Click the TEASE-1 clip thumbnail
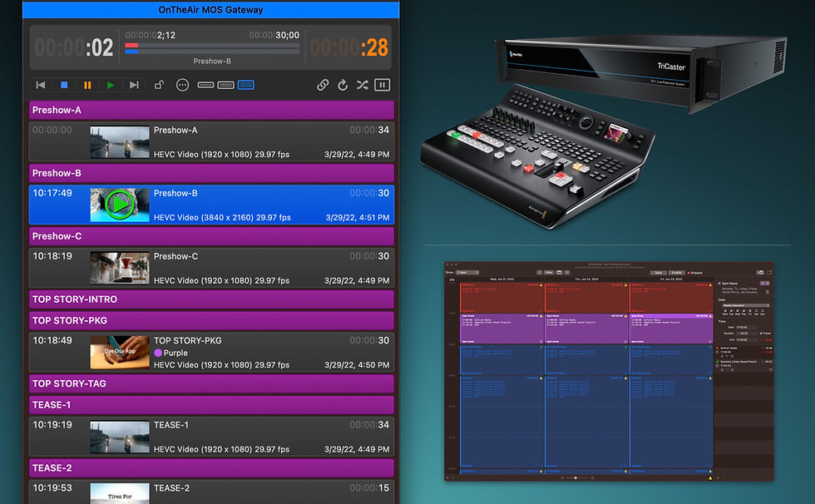 point(120,437)
